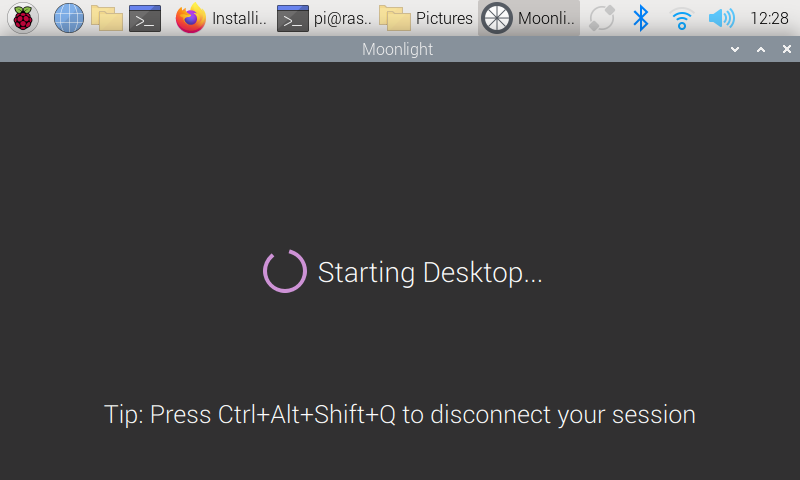Open the Raspberry Pi main menu
Image resolution: width=800 pixels, height=480 pixels.
point(22,18)
